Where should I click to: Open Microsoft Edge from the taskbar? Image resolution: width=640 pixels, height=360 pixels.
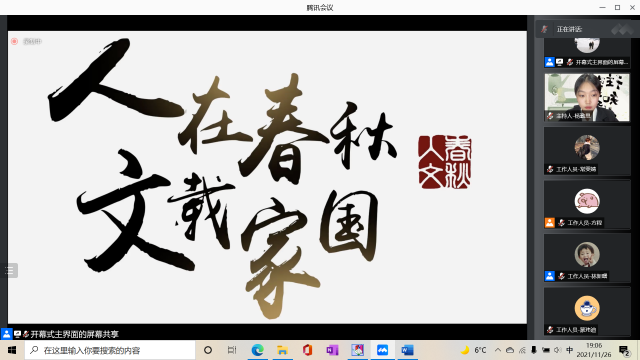[x=258, y=350]
